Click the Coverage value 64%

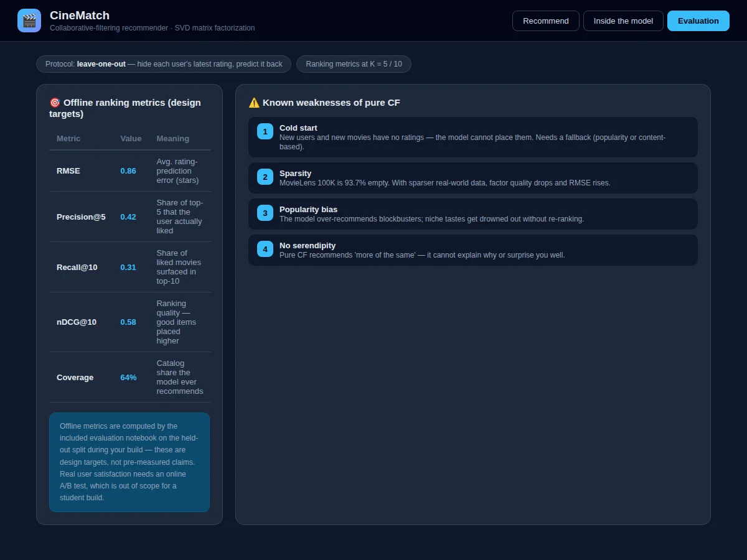pos(128,378)
